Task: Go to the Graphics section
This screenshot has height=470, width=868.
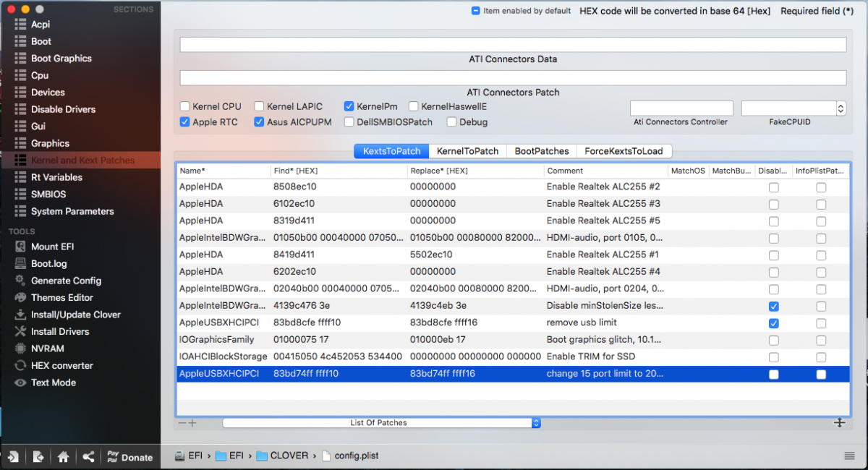Action: point(50,143)
